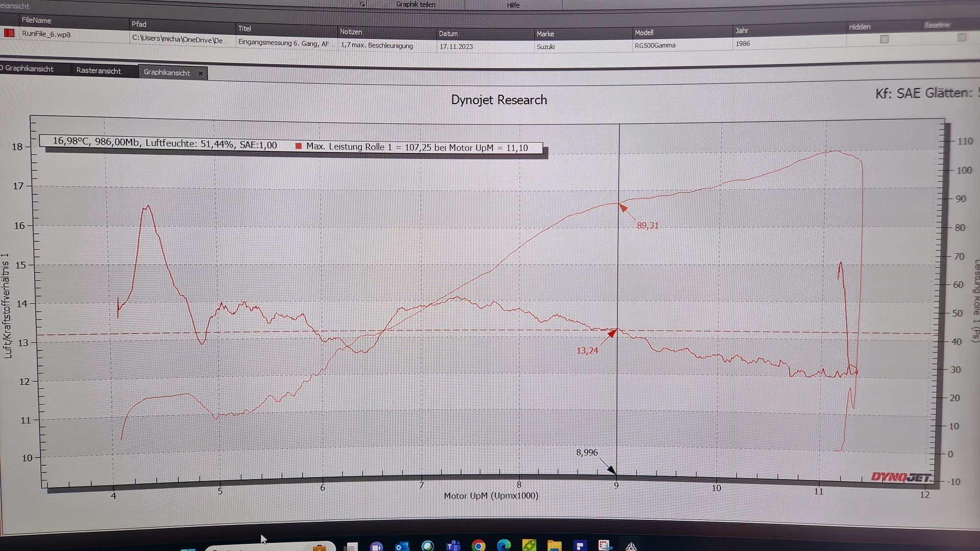Select the RunFile_6.wp8 file name
The width and height of the screenshot is (980, 551).
[46, 34]
